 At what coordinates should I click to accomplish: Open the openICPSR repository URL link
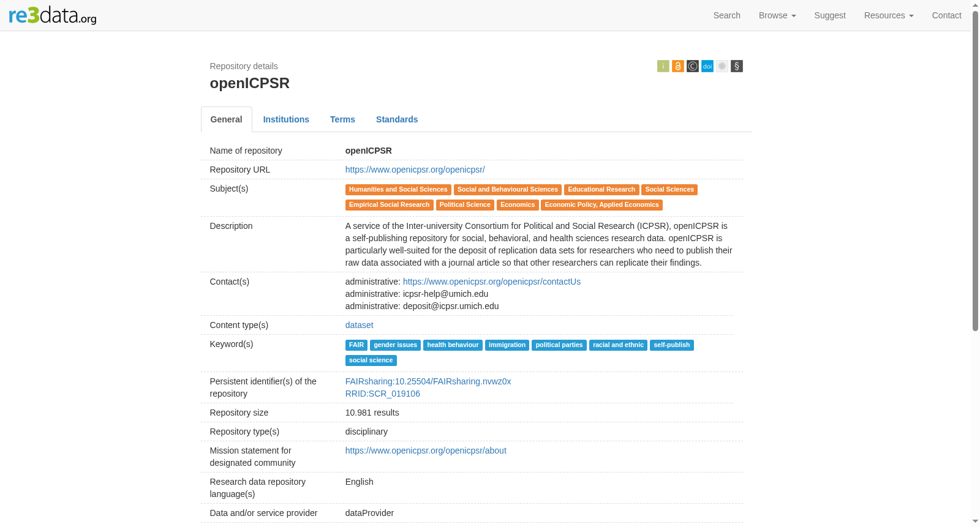click(x=415, y=170)
